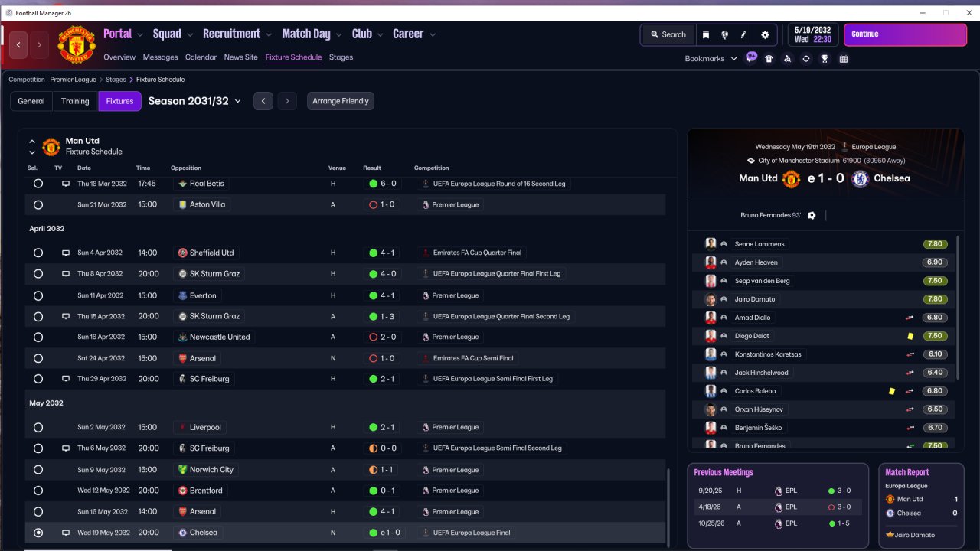Image resolution: width=980 pixels, height=551 pixels.
Task: Select the Chelsea Europa League Final radio button
Action: pyautogui.click(x=38, y=533)
